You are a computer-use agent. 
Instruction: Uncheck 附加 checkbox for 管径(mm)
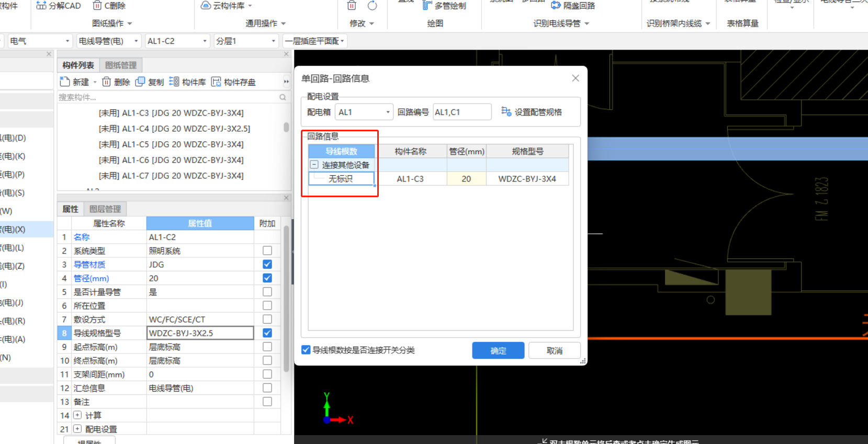[x=267, y=278]
